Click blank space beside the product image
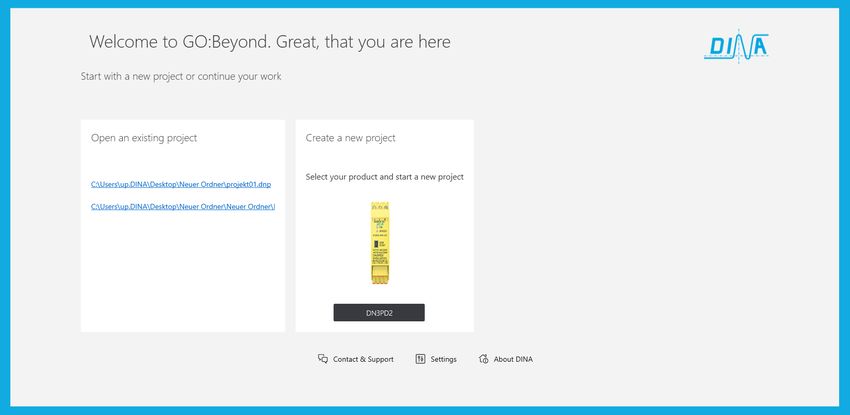Image resolution: width=850 pixels, height=415 pixels. pyautogui.click(x=434, y=244)
